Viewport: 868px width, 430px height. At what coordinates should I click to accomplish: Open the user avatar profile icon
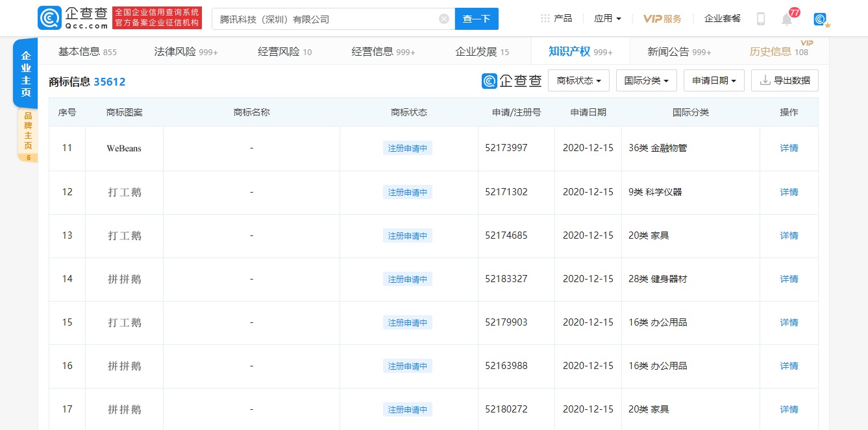(821, 19)
